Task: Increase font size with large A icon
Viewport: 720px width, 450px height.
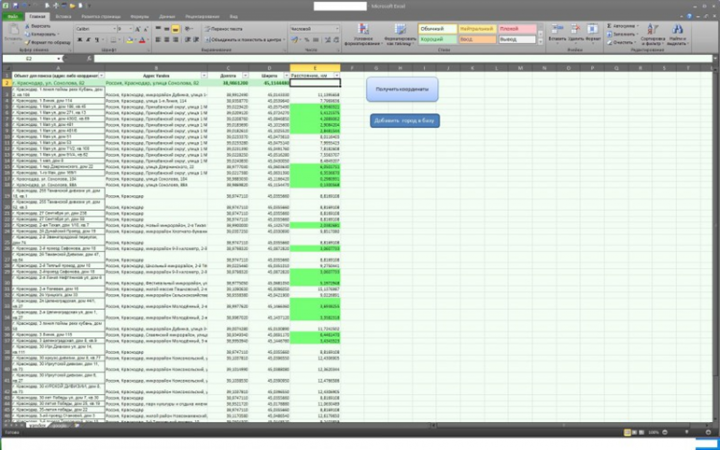Action: tap(138, 29)
